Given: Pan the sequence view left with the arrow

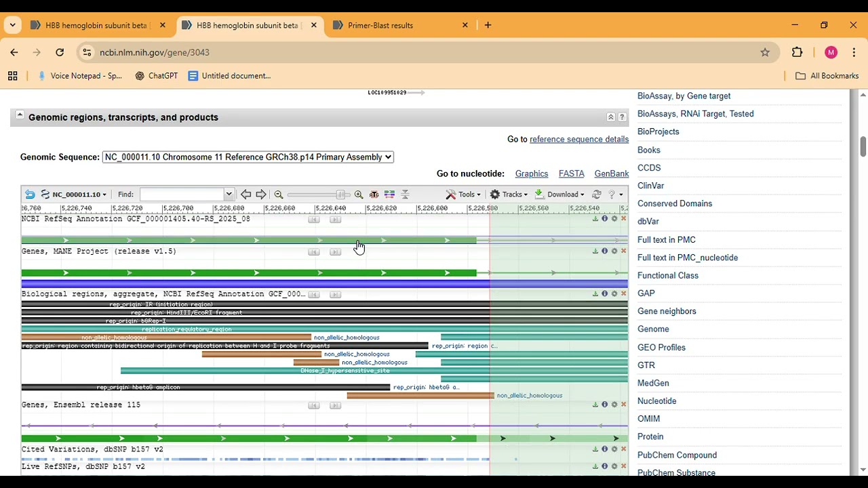Looking at the screenshot, I should click(246, 195).
